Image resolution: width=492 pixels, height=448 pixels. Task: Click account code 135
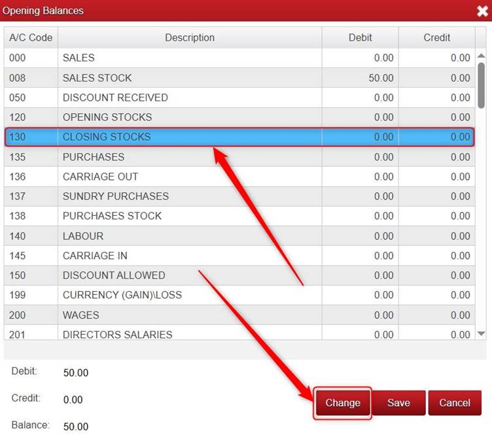click(x=17, y=157)
